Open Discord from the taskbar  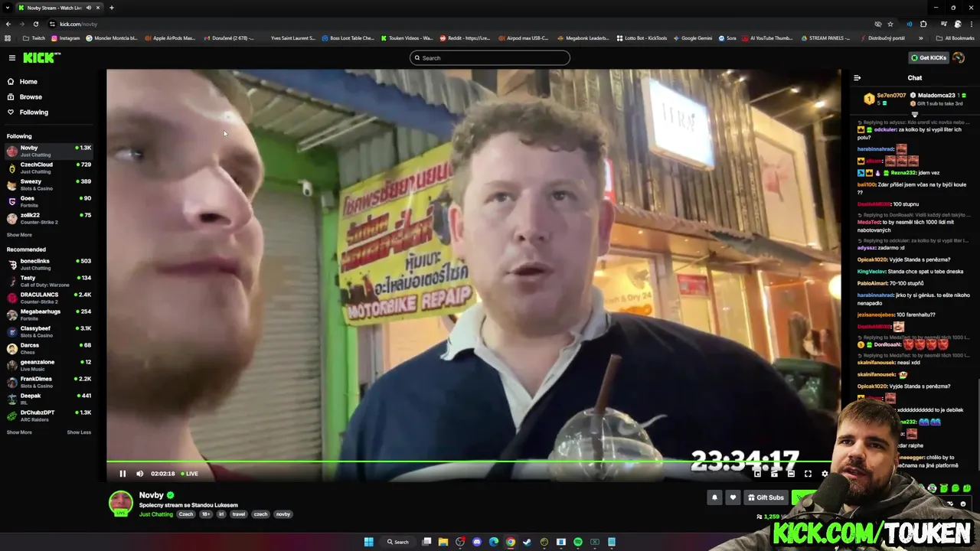[477, 542]
